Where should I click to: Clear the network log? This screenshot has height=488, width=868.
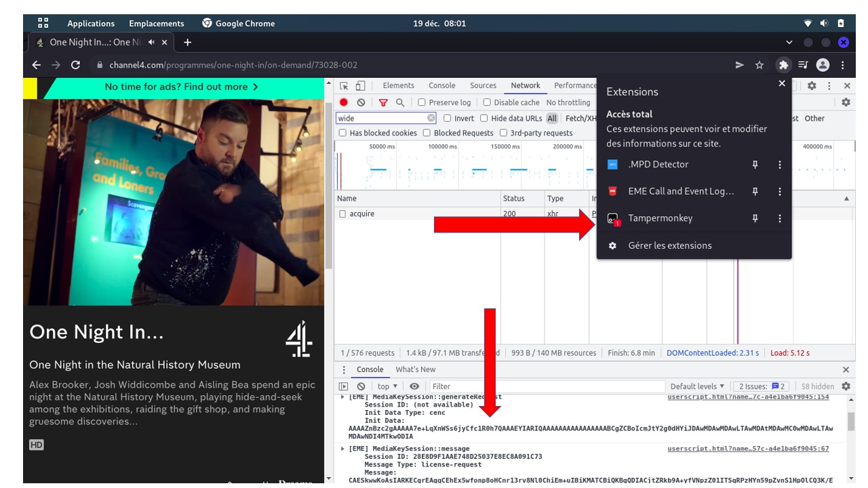click(361, 102)
